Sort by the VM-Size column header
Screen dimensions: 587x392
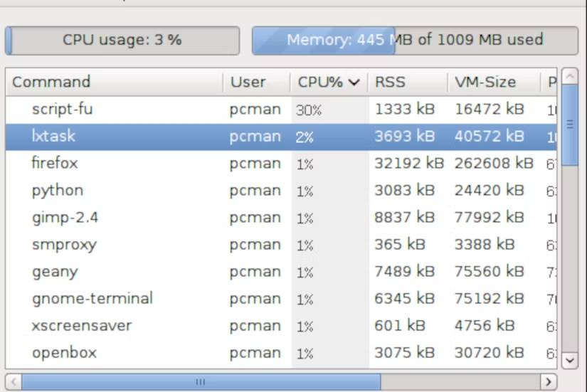click(x=495, y=82)
